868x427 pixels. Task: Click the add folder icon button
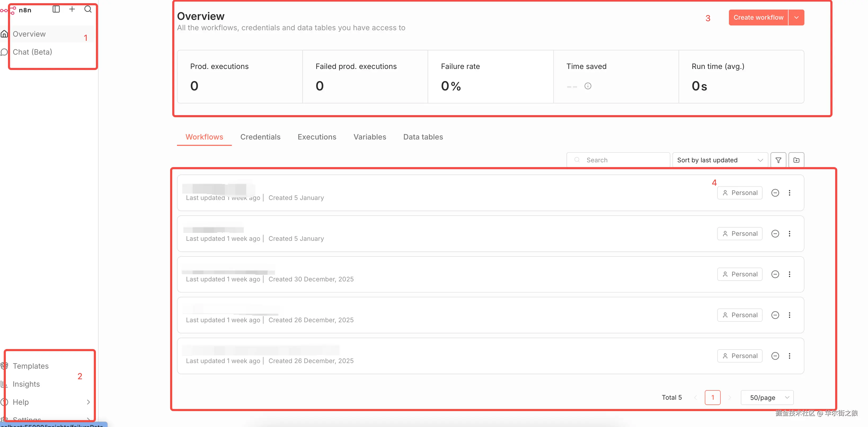(796, 160)
